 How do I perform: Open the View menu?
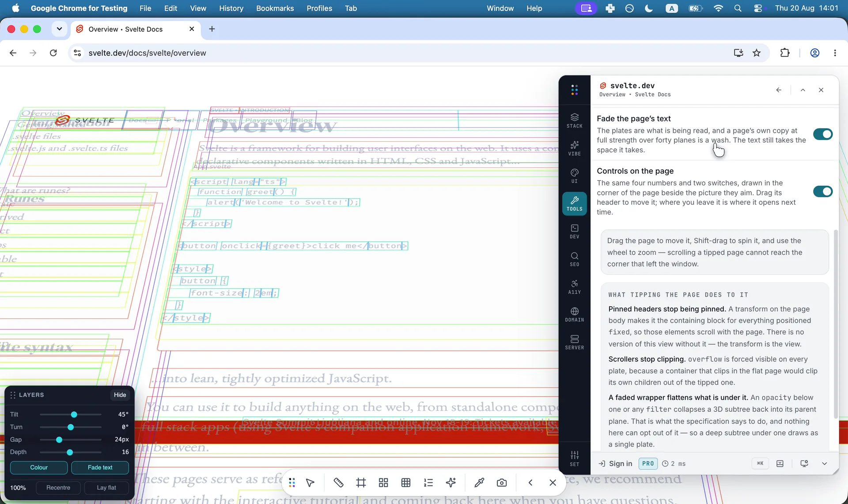click(x=198, y=8)
